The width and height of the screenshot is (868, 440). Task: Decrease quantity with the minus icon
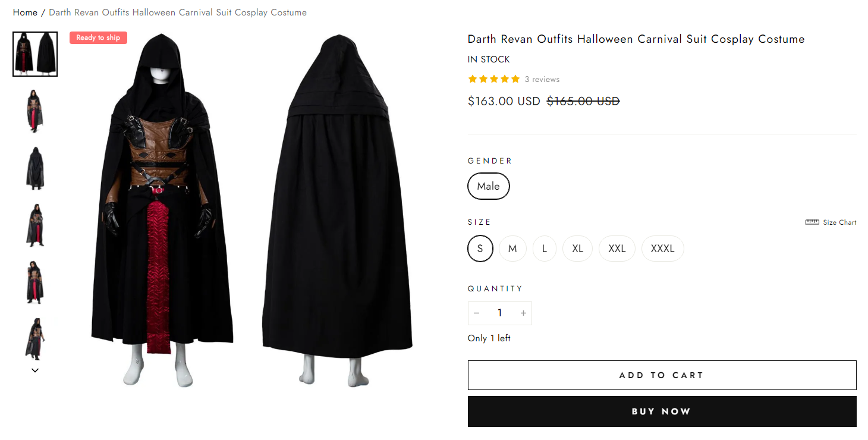[476, 313]
